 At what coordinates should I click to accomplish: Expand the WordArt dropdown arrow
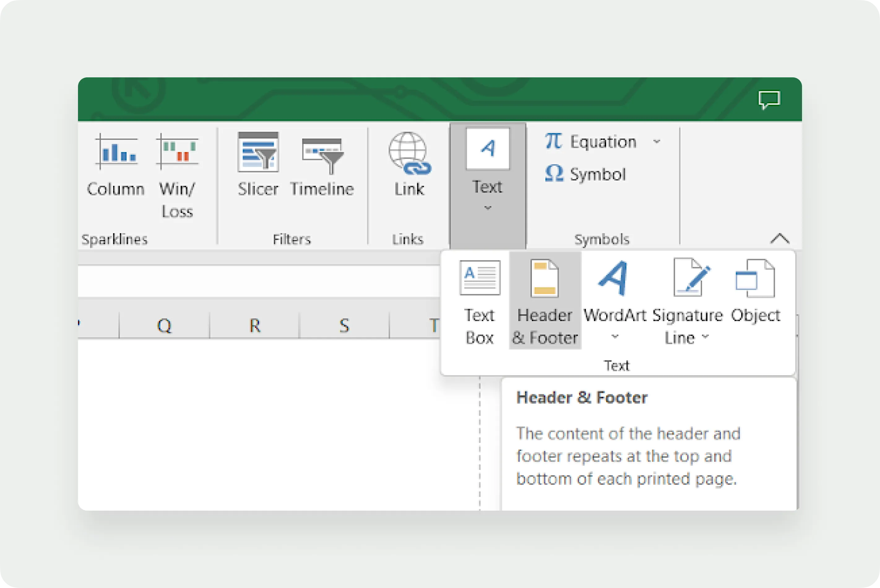615,336
